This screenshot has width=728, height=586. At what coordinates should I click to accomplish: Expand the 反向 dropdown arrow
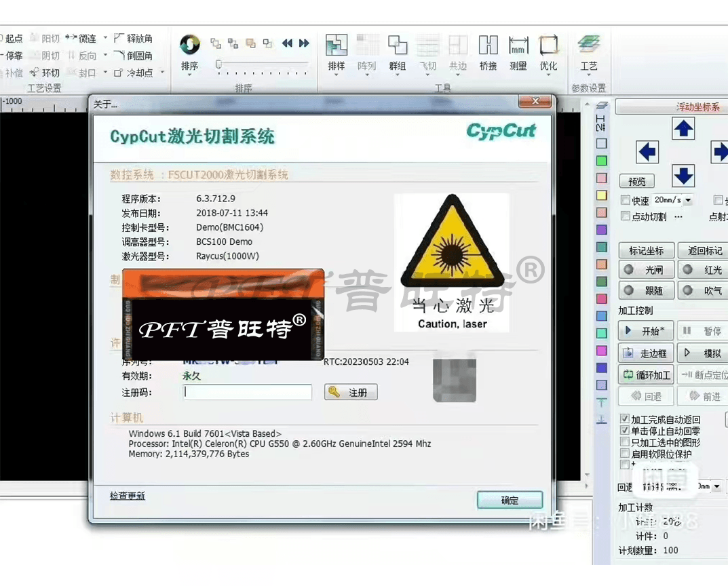tap(105, 55)
